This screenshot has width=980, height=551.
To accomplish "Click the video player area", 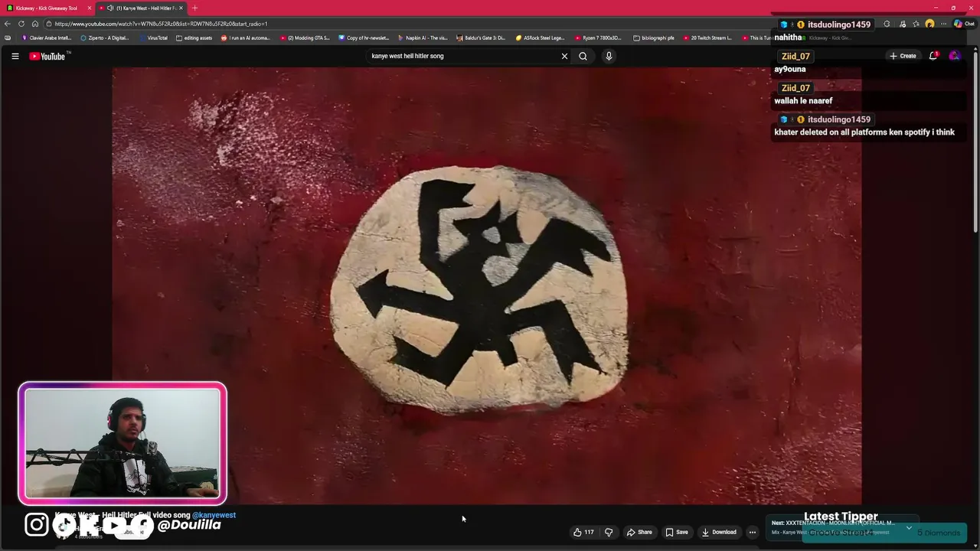I will (x=487, y=285).
